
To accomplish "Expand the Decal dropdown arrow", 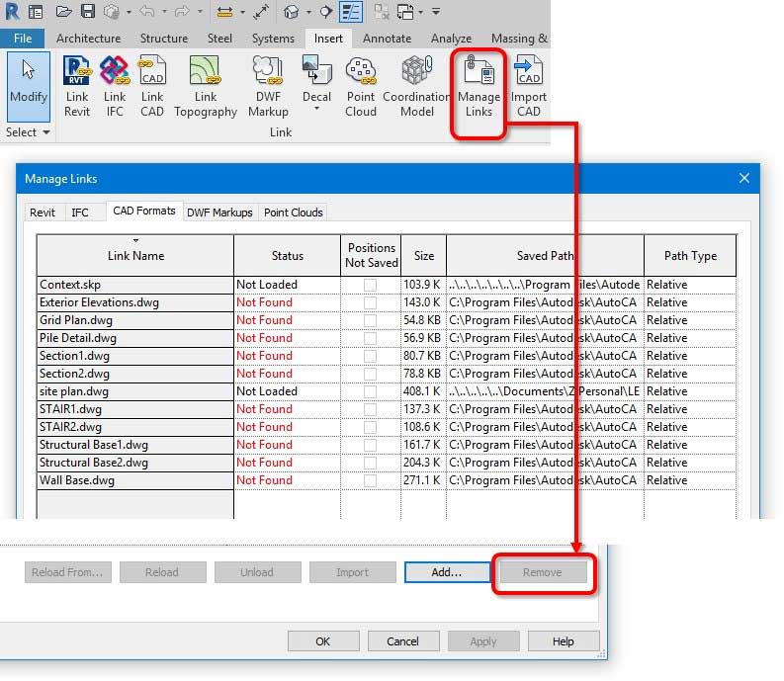I will point(316,108).
